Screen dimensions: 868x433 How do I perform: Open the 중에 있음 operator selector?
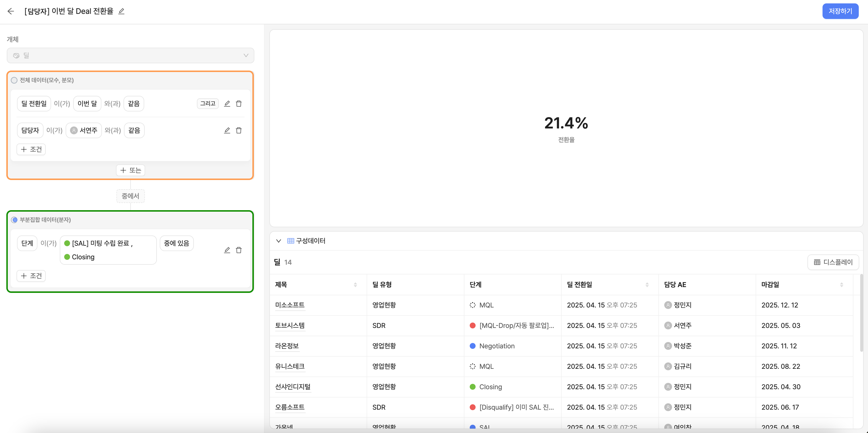(x=177, y=243)
